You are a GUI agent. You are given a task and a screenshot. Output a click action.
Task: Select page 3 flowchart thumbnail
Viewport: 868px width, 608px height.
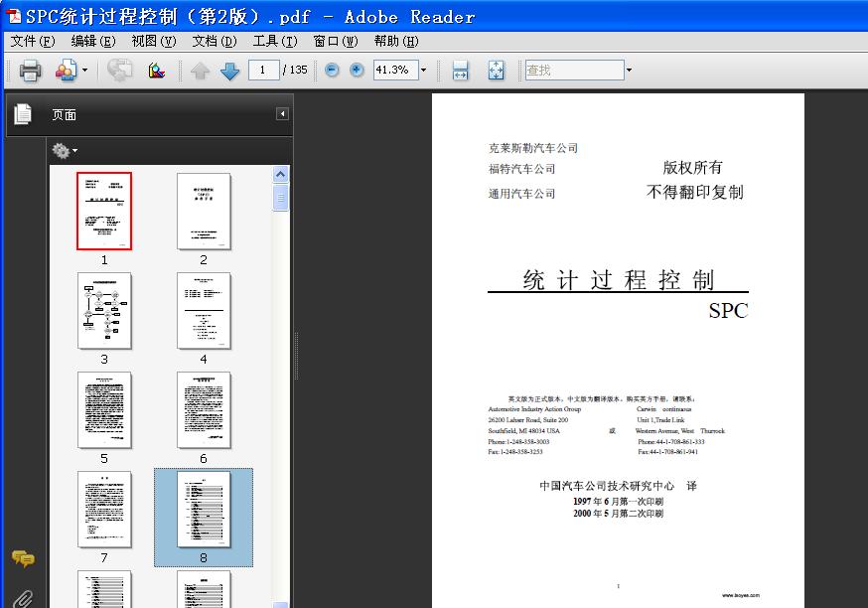point(104,310)
